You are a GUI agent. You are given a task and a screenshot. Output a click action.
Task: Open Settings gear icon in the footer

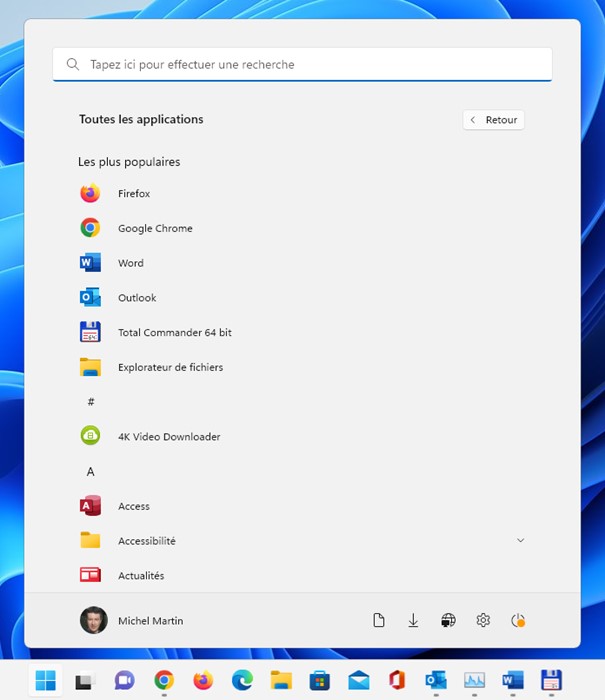click(483, 621)
